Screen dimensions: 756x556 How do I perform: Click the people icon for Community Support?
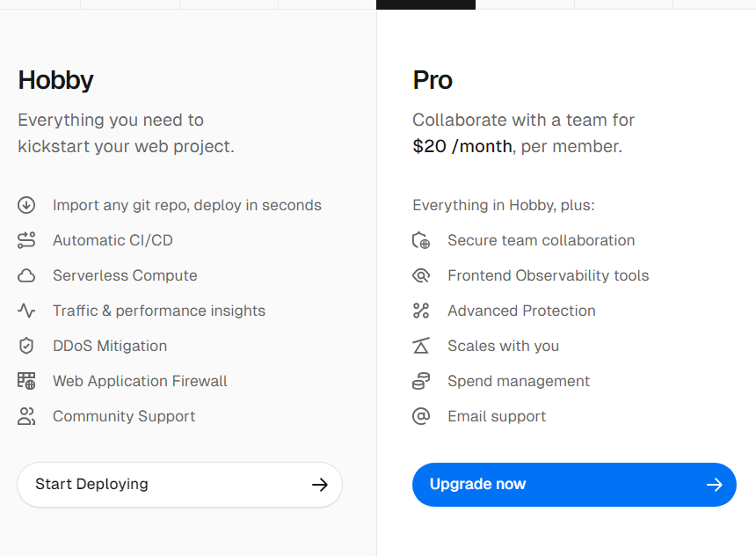pyautogui.click(x=26, y=416)
